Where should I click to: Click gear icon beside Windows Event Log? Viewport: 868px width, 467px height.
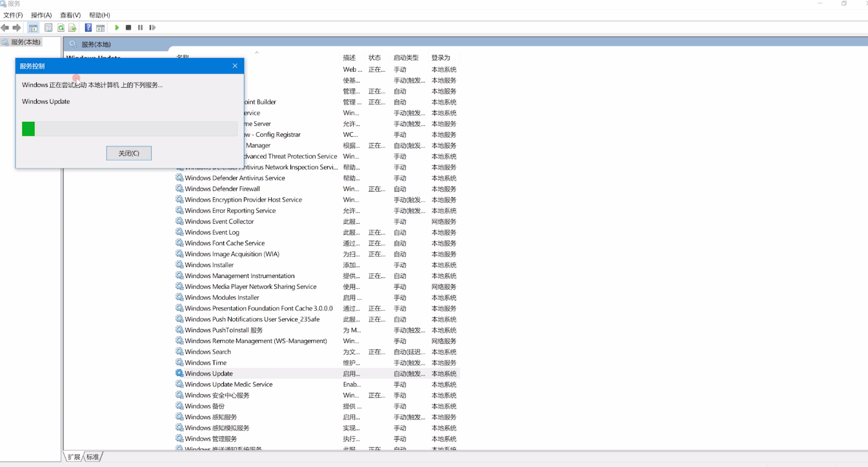point(179,232)
